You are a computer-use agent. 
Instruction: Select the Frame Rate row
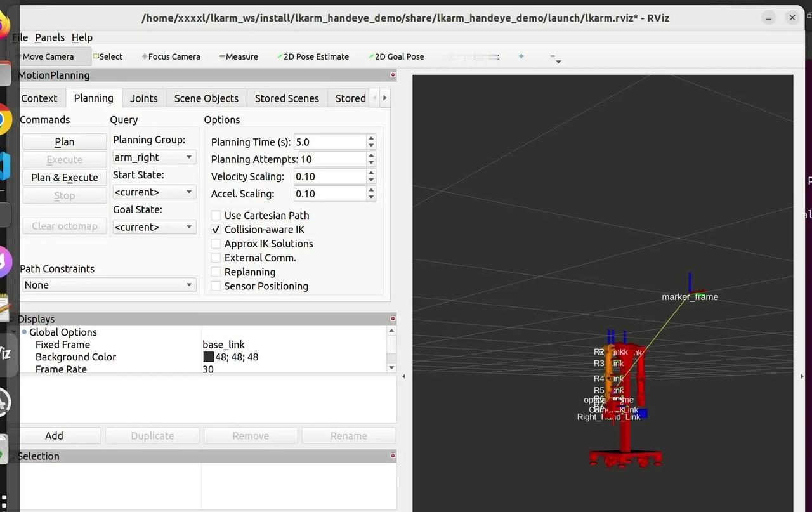pyautogui.click(x=202, y=369)
